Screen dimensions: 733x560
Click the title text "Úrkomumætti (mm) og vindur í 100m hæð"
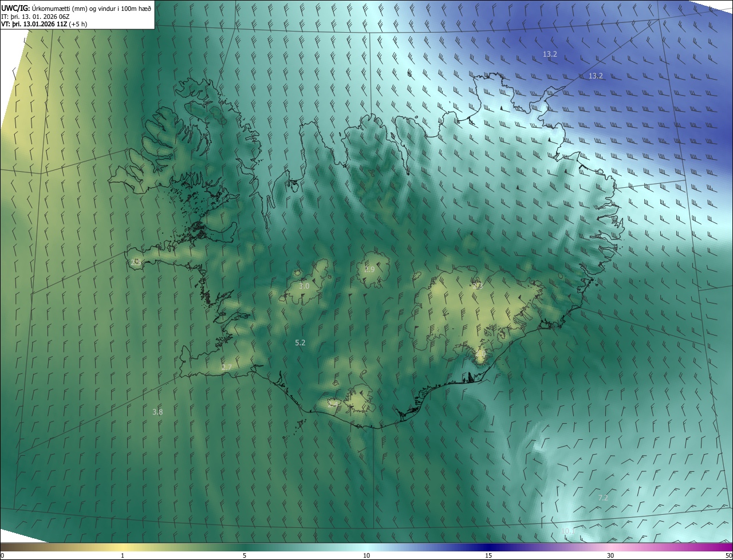point(92,9)
